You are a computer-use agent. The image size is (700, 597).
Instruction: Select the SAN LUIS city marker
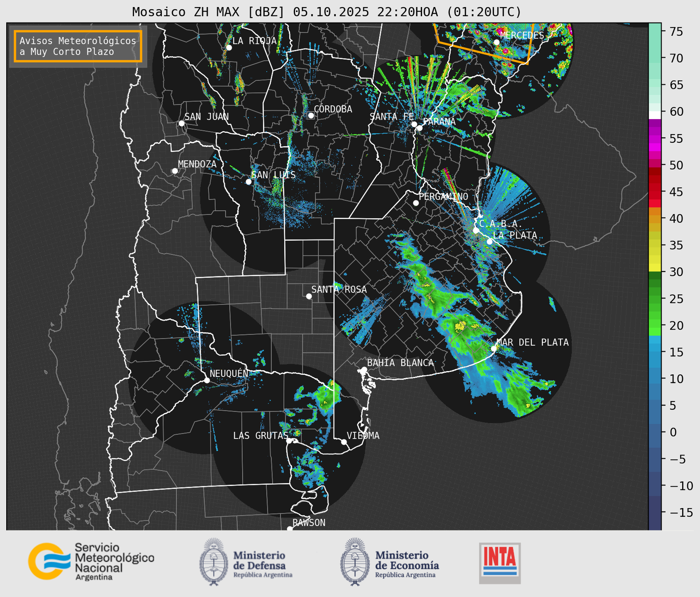249,182
